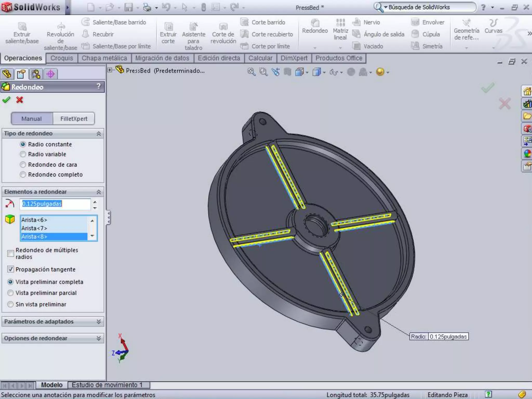Click the zoom to fit magnifier icon
The height and width of the screenshot is (399, 532).
pyautogui.click(x=251, y=72)
